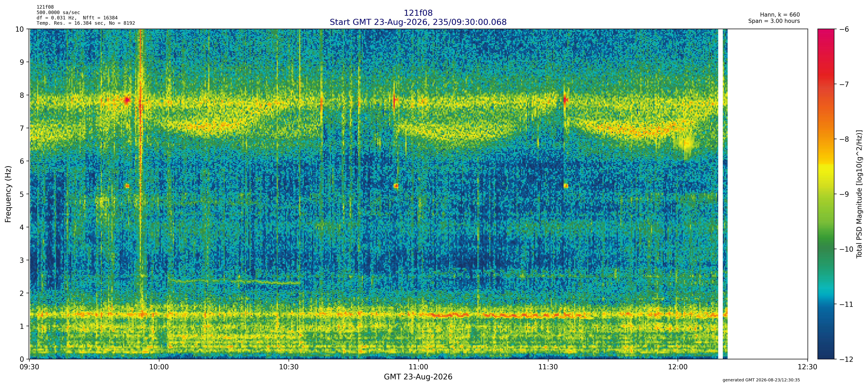Click the time axis tick label "12:30"
Screen dimensions: 868x387
tap(808, 367)
